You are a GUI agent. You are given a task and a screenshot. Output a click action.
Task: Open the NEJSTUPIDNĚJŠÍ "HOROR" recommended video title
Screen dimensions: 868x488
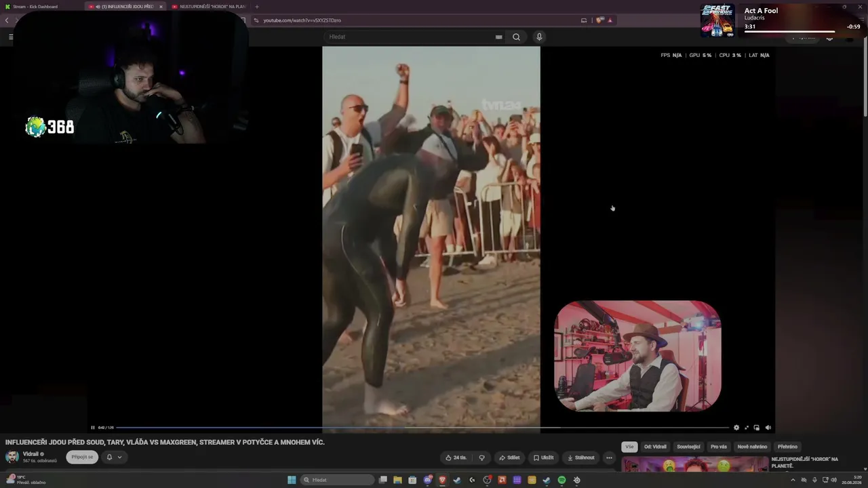point(805,462)
